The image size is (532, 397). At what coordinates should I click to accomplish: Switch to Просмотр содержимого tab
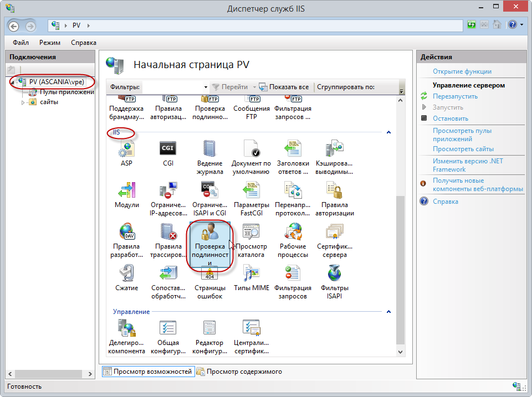pyautogui.click(x=239, y=372)
